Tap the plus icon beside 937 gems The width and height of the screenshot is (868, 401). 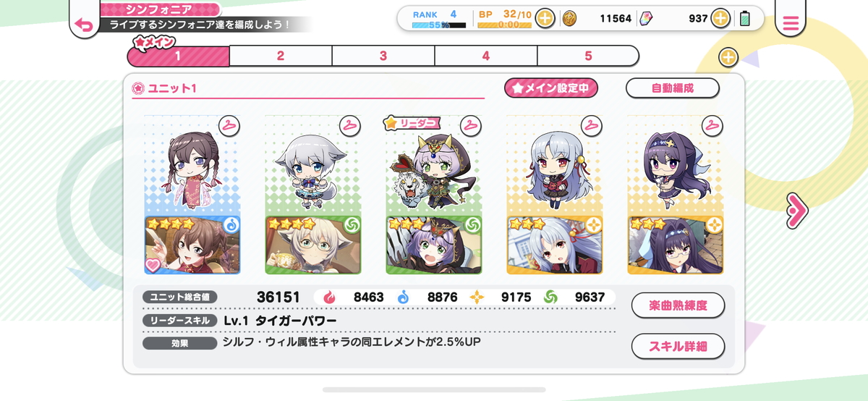[x=720, y=18]
